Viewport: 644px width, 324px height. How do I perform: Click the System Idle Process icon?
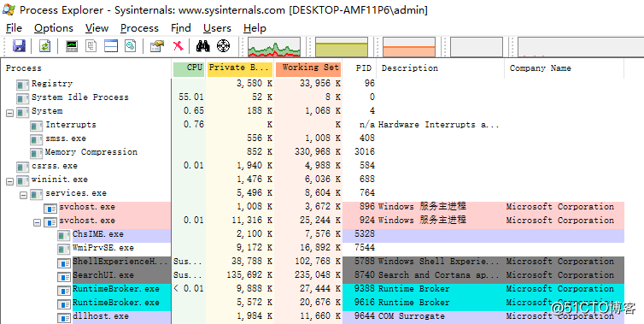pyautogui.click(x=22, y=97)
